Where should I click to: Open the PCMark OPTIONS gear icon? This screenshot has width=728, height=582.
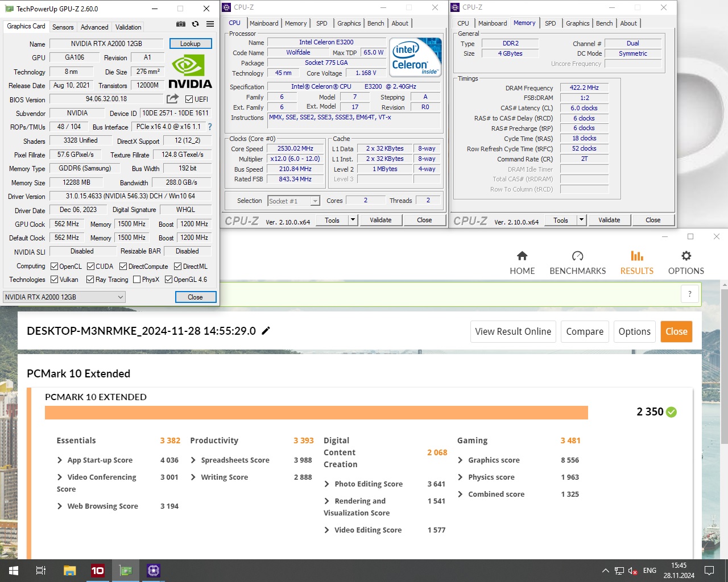point(686,256)
